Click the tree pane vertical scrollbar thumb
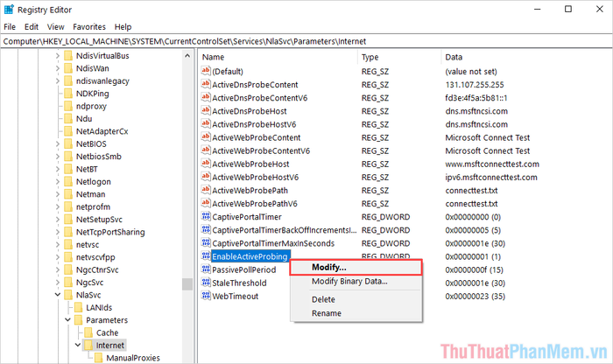Viewport: 613px width, 364px height. pyautogui.click(x=187, y=283)
